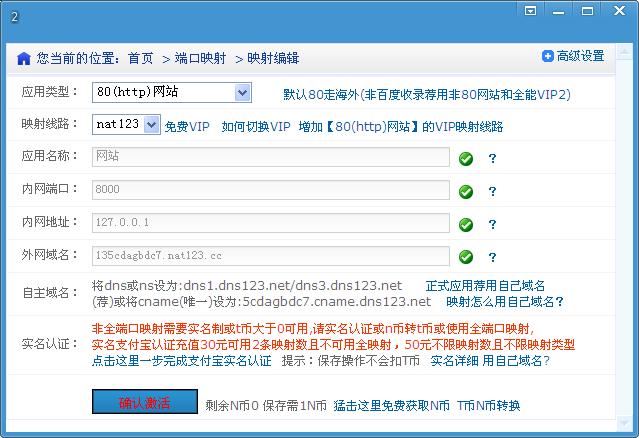Expand the 映射线路 nat123 dropdown
639x438 pixels.
click(151, 125)
